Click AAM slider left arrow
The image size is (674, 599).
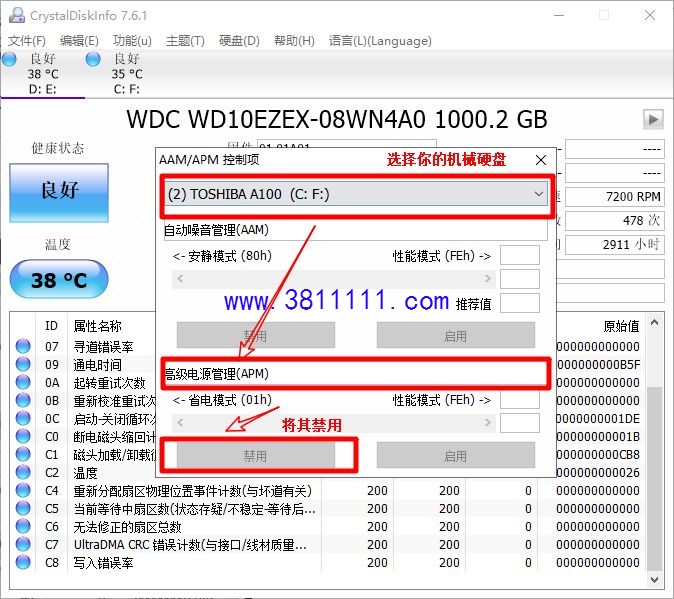tap(180, 279)
